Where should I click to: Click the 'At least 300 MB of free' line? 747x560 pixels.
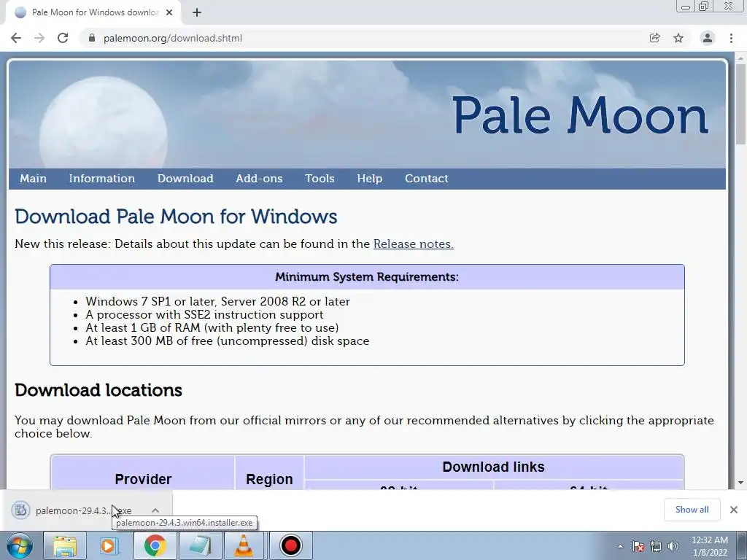coord(228,341)
